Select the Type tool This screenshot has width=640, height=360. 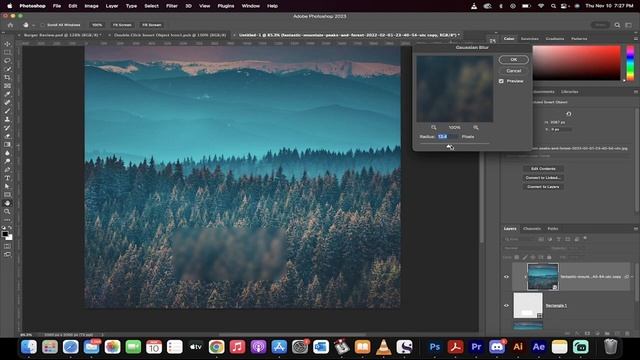(x=7, y=178)
